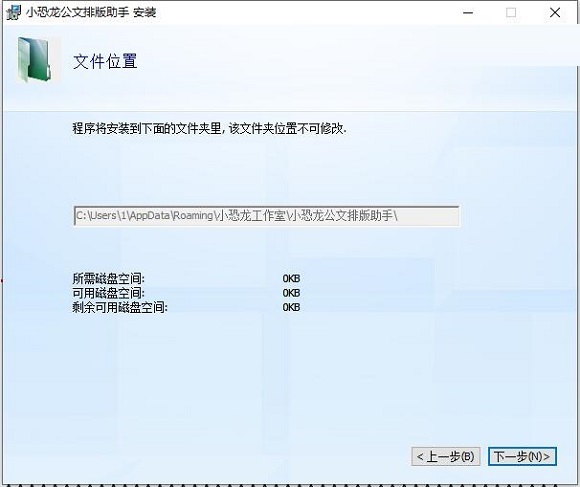
Task: Click the greyed-out maximize button
Action: [511, 13]
